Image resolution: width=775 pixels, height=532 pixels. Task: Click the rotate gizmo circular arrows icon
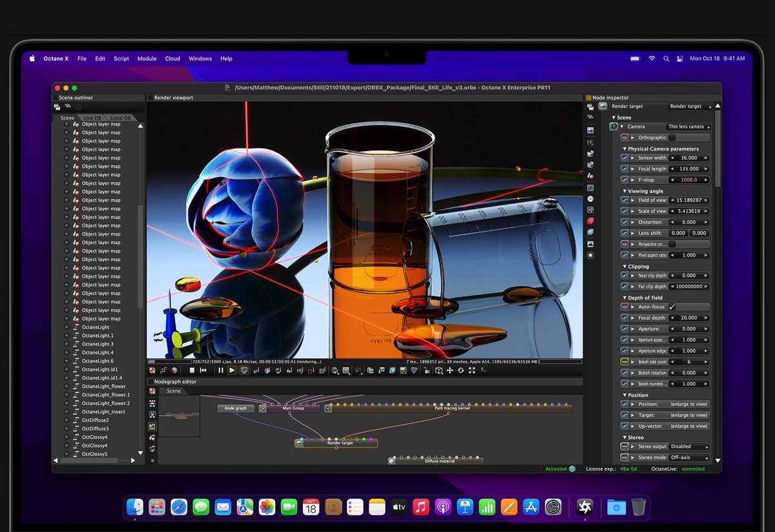(x=460, y=371)
